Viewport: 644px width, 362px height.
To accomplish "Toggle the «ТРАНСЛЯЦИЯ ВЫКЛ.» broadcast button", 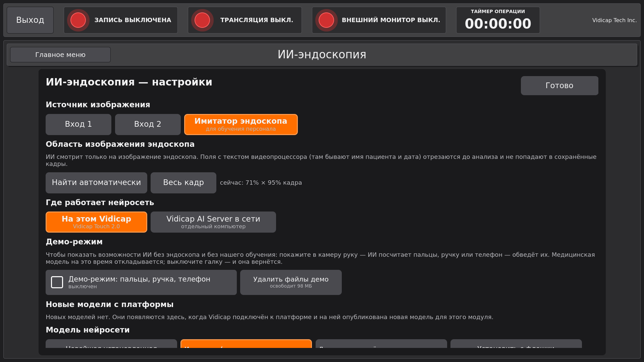I will coord(245,20).
